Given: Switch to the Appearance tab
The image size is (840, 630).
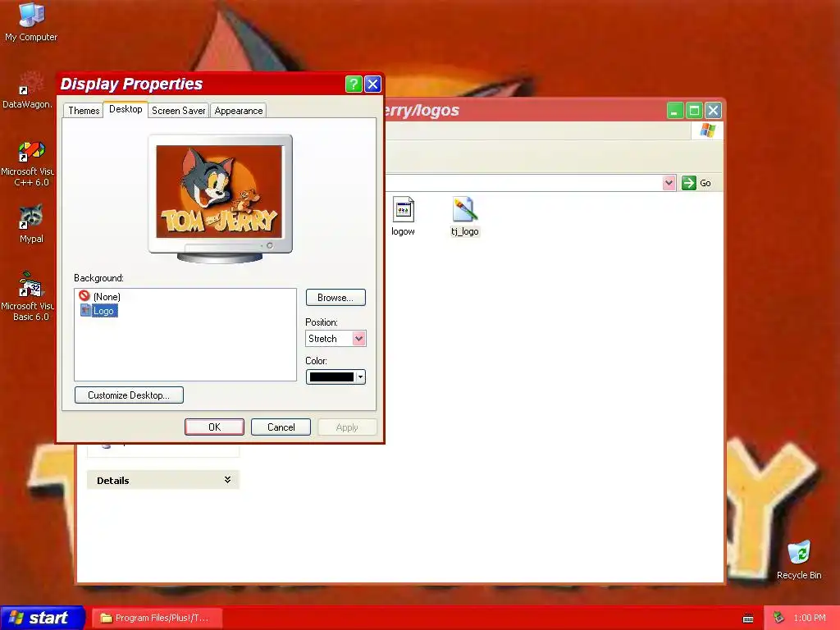Looking at the screenshot, I should pyautogui.click(x=239, y=111).
